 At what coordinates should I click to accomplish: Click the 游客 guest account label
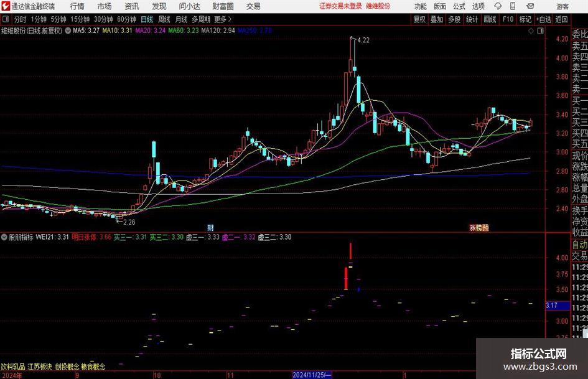(562, 6)
